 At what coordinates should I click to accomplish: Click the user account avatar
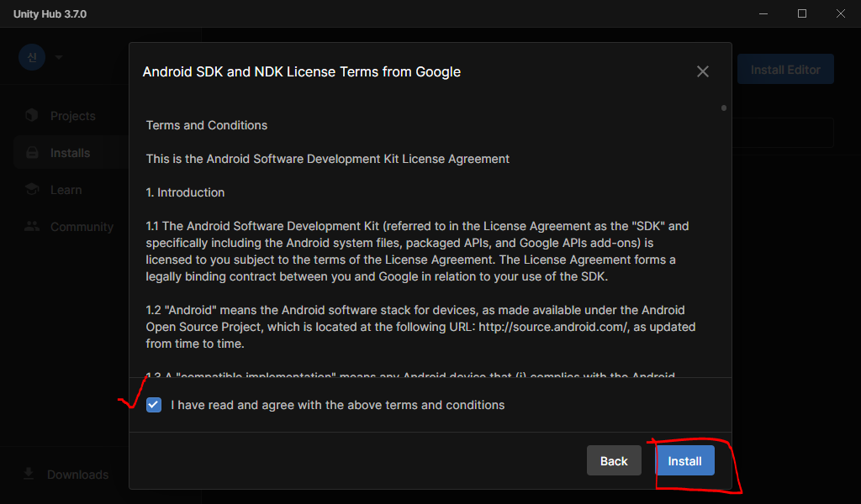click(32, 57)
